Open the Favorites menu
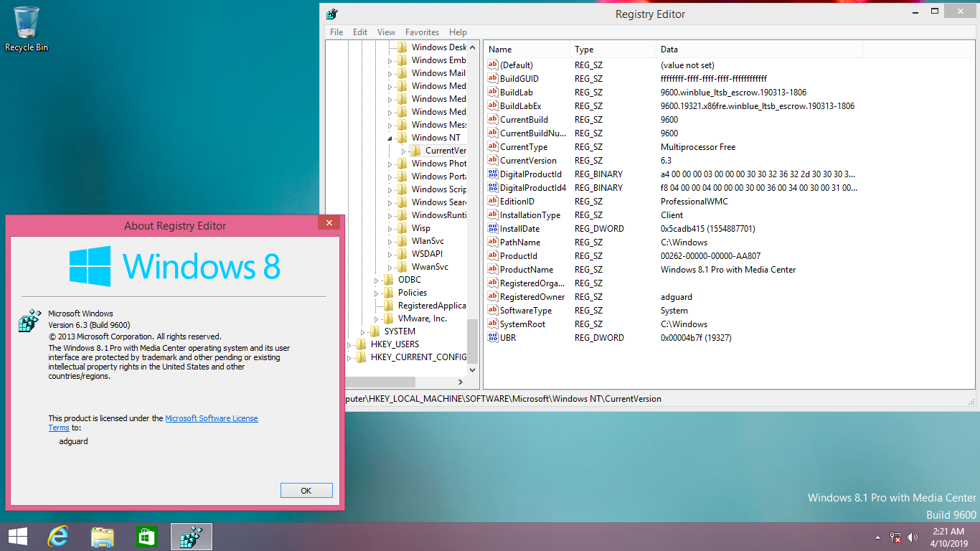The width and height of the screenshot is (980, 551). (x=422, y=32)
